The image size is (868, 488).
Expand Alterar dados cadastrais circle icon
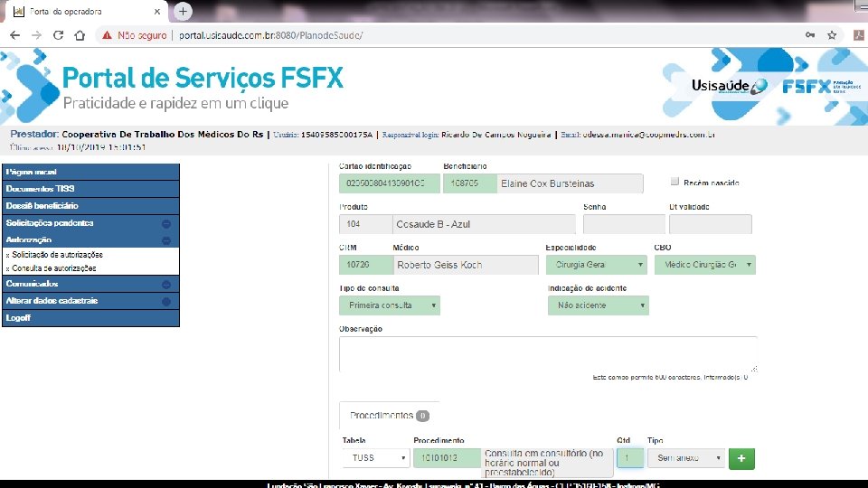166,302
